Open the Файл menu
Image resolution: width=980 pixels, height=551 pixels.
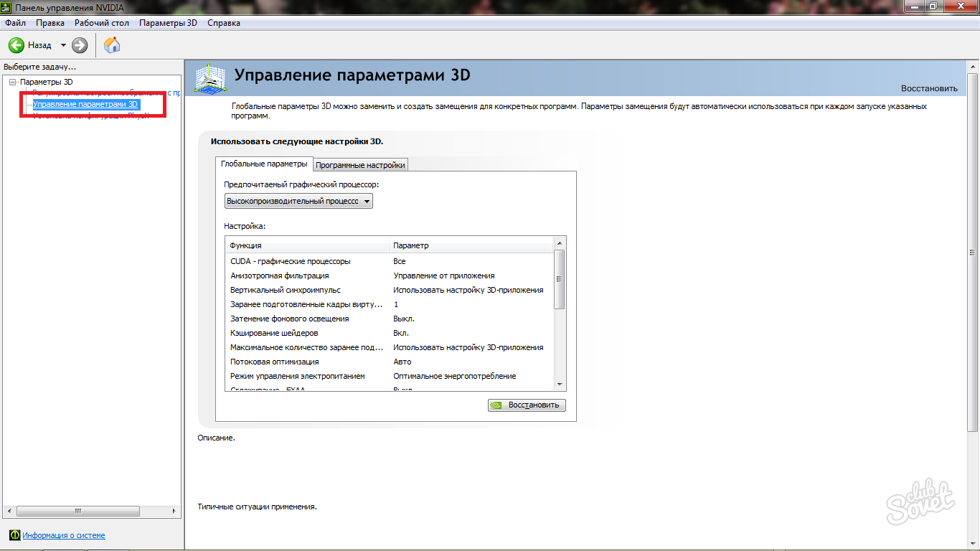coord(15,23)
